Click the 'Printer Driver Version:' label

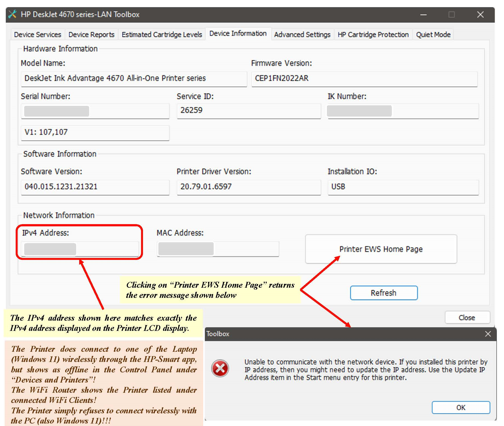(x=214, y=172)
